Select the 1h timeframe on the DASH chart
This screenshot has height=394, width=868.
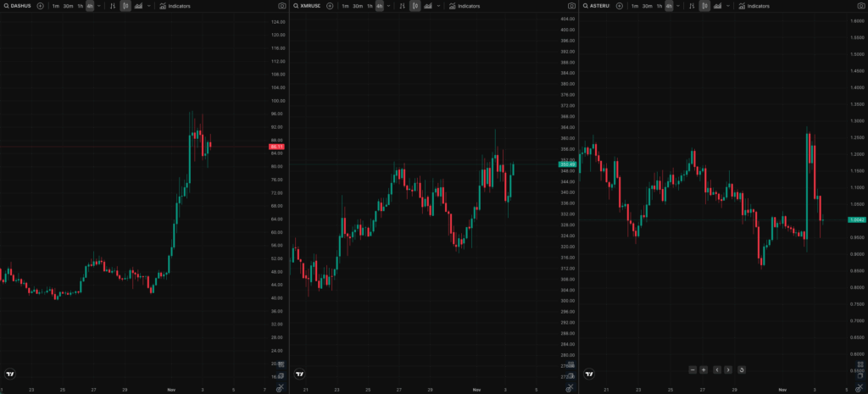(81, 6)
